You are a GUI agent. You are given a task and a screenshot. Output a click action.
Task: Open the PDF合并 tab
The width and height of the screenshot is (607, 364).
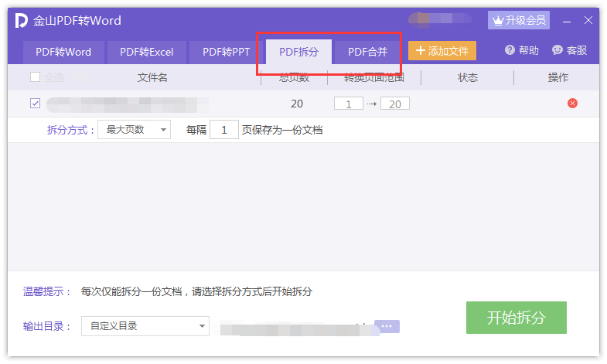tap(367, 53)
